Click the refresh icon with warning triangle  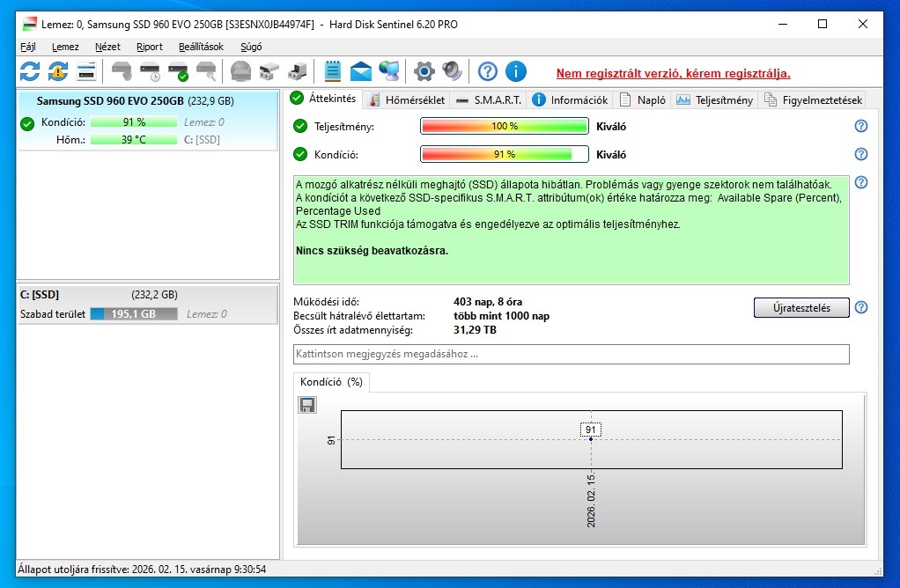click(57, 71)
